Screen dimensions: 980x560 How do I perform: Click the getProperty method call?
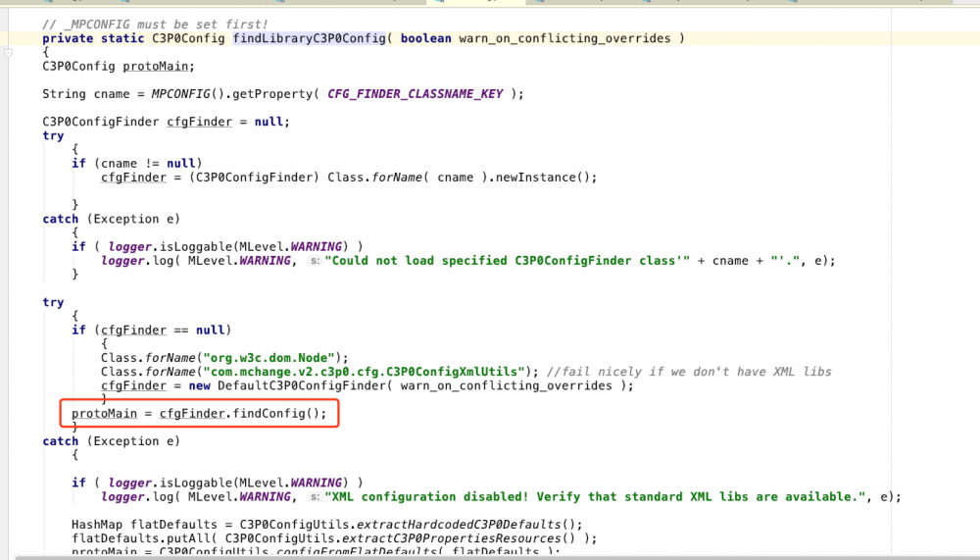pyautogui.click(x=271, y=94)
